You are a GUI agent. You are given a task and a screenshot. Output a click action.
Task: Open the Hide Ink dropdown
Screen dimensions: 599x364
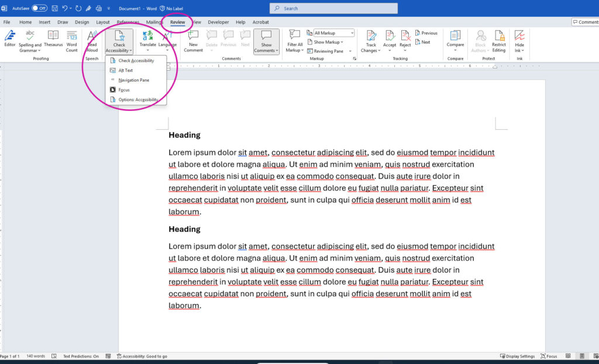[x=519, y=41]
